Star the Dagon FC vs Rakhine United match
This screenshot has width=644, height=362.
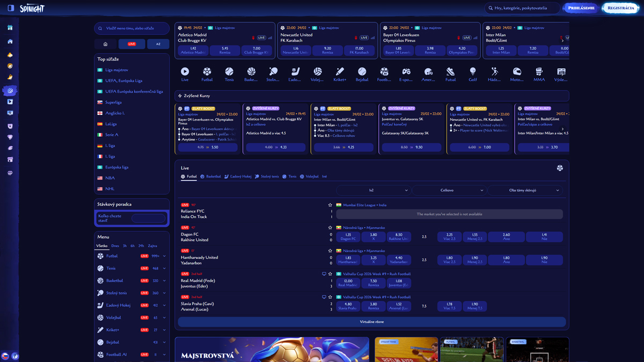pyautogui.click(x=330, y=228)
